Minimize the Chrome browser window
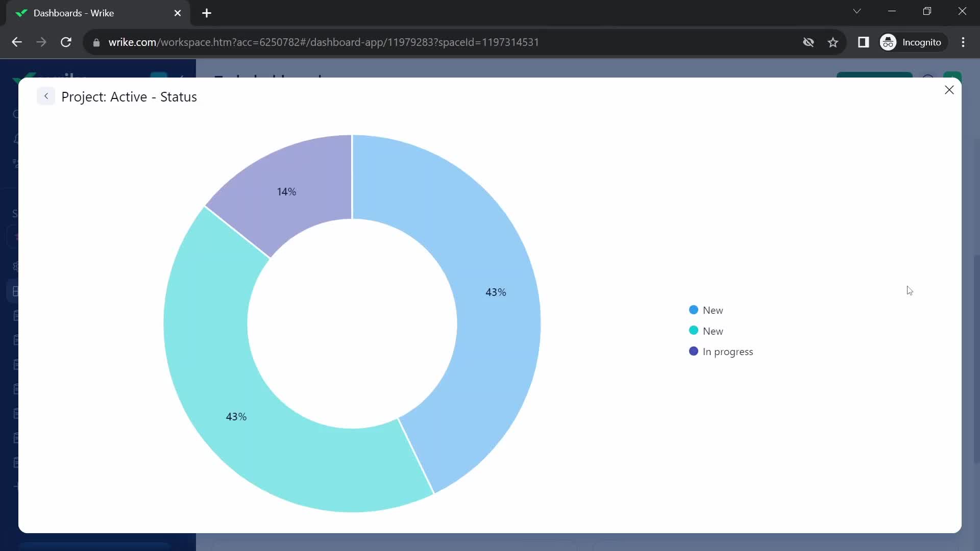The image size is (980, 551). coord(892,11)
